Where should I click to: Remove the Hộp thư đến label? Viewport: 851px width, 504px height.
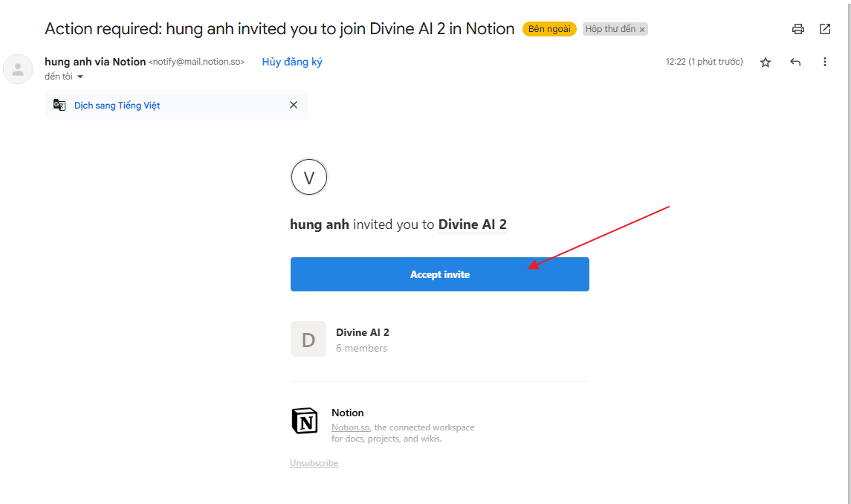(643, 30)
